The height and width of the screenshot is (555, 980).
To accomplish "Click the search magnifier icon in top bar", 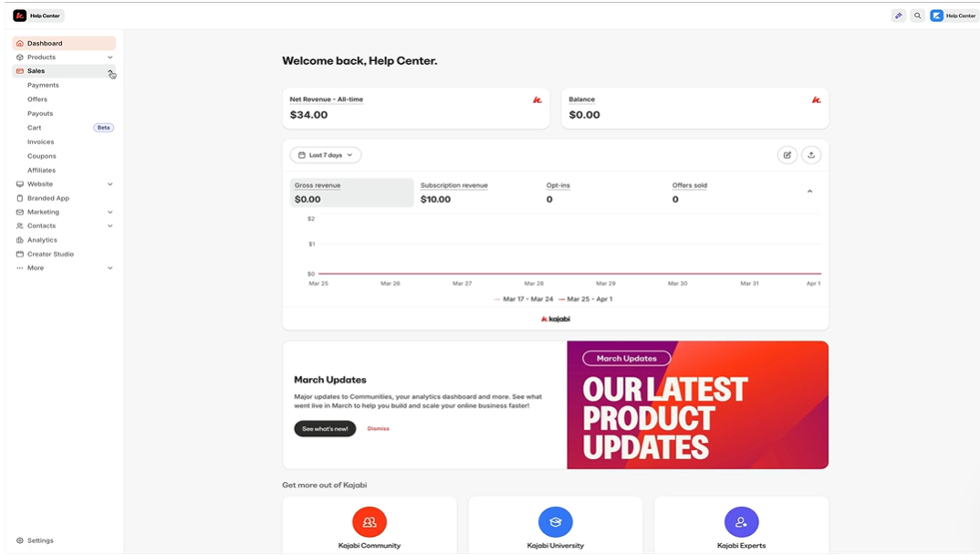I will tap(917, 16).
